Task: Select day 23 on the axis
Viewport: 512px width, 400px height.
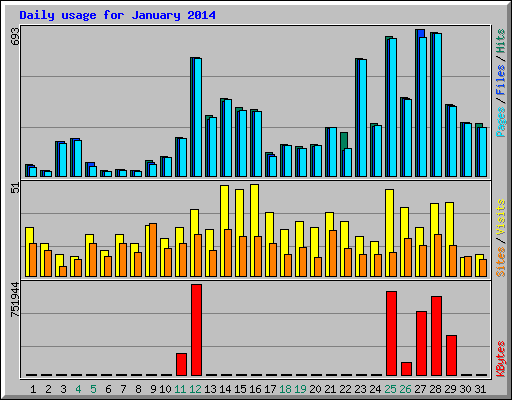Action: tap(360, 389)
